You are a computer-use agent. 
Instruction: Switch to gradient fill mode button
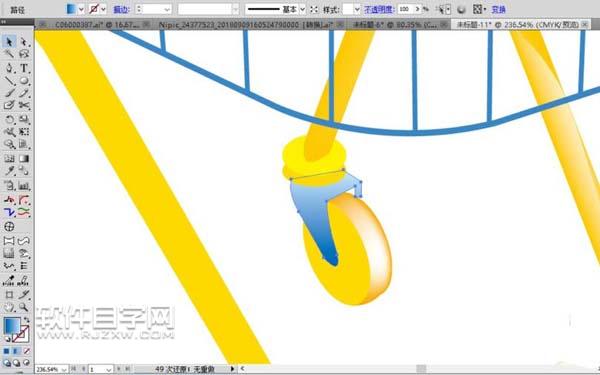point(17,351)
